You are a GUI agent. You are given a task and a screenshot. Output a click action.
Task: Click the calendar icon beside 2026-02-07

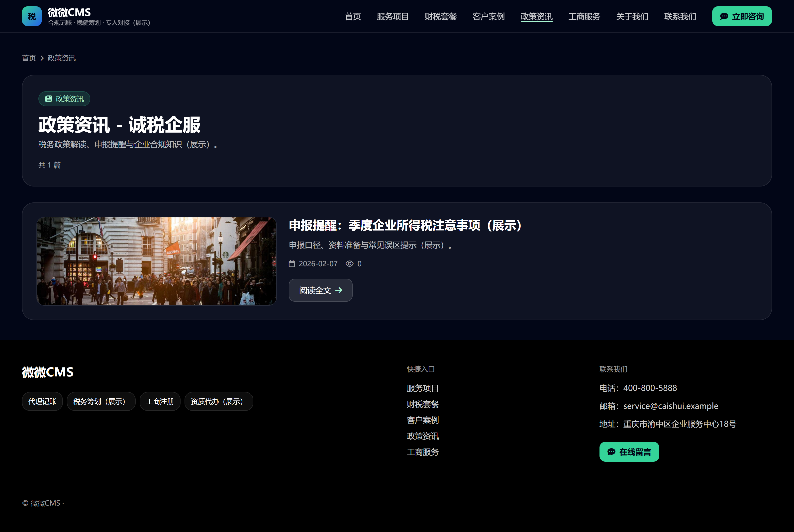[292, 264]
